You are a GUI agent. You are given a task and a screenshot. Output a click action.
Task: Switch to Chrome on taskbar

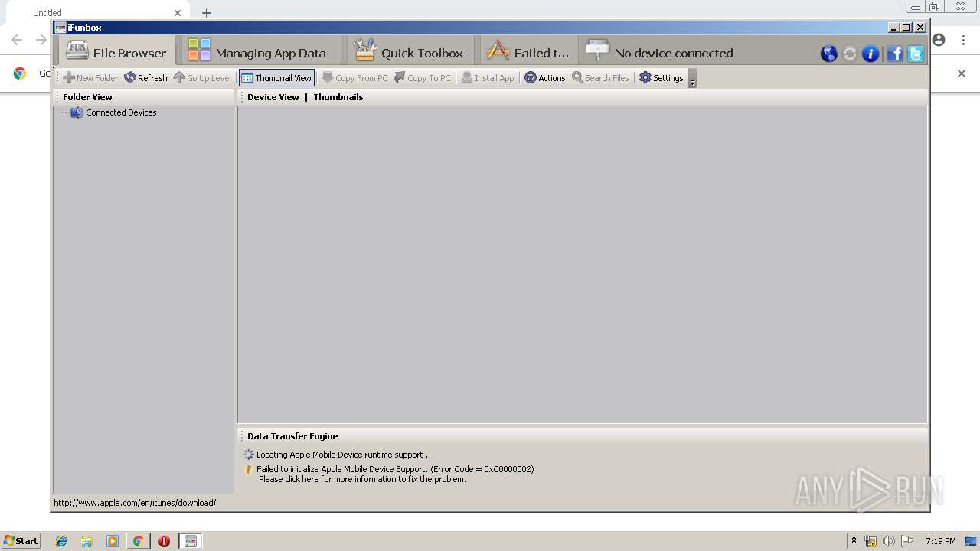138,541
